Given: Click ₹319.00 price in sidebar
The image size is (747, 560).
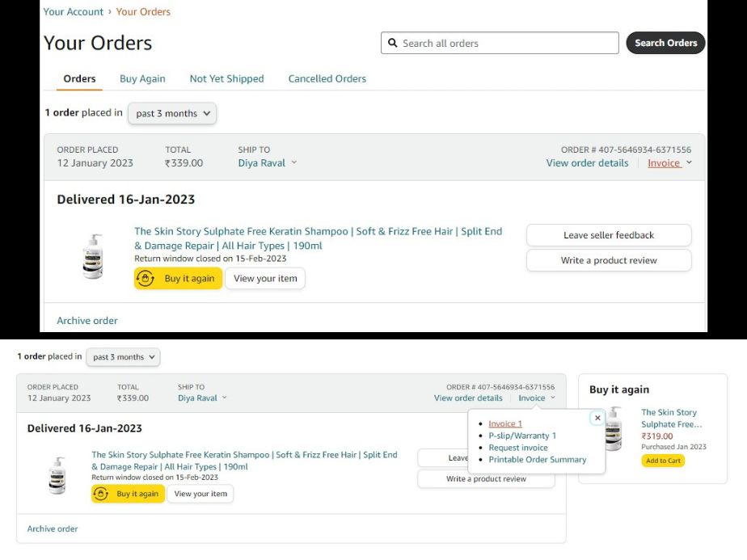Looking at the screenshot, I should click(x=657, y=436).
